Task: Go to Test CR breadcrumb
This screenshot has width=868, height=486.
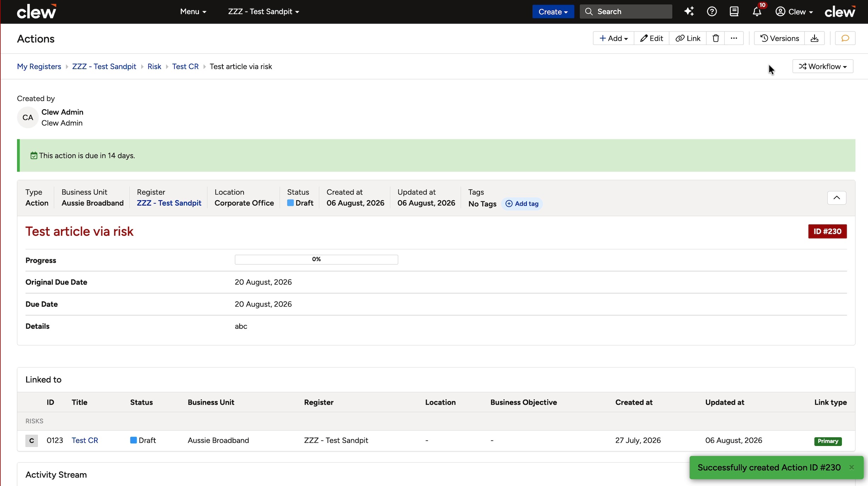Action: pyautogui.click(x=185, y=66)
